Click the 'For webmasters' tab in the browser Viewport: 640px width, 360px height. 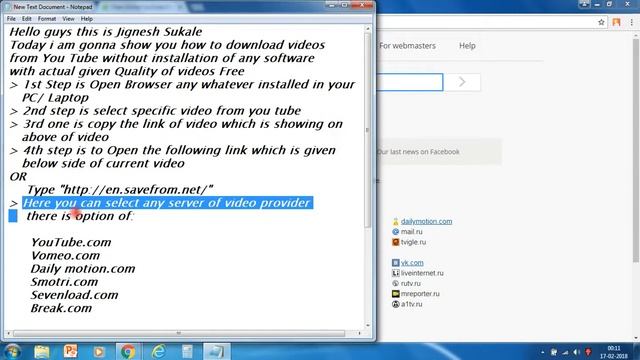point(407,46)
